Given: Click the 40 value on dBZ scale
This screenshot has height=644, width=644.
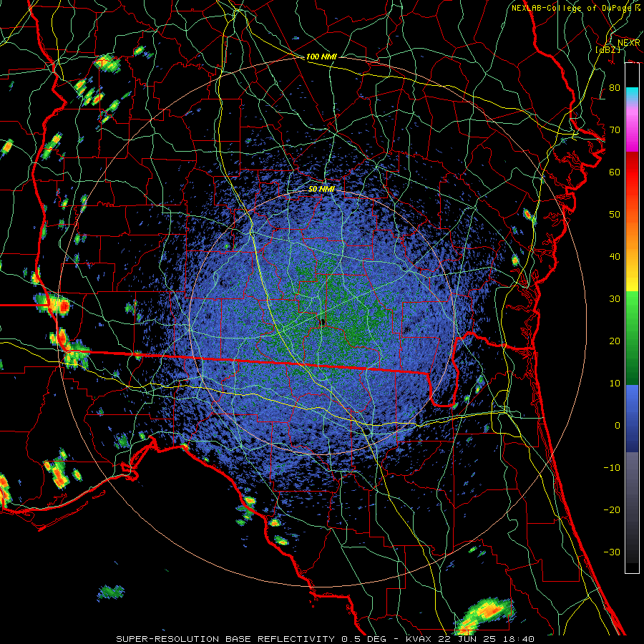Looking at the screenshot, I should pyautogui.click(x=615, y=257).
